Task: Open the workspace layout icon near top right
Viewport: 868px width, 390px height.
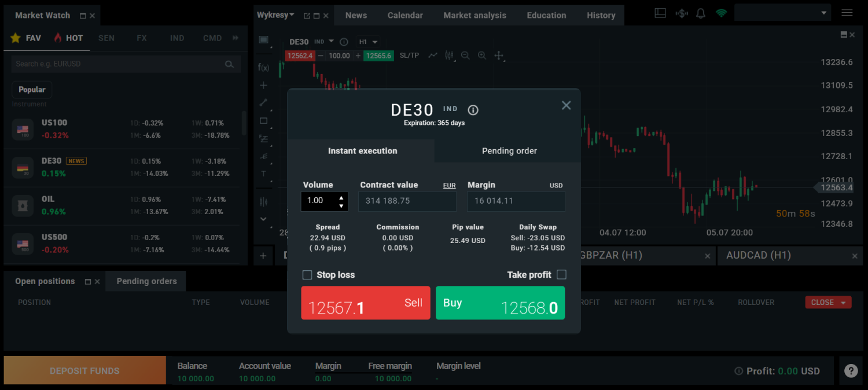Action: click(x=660, y=12)
